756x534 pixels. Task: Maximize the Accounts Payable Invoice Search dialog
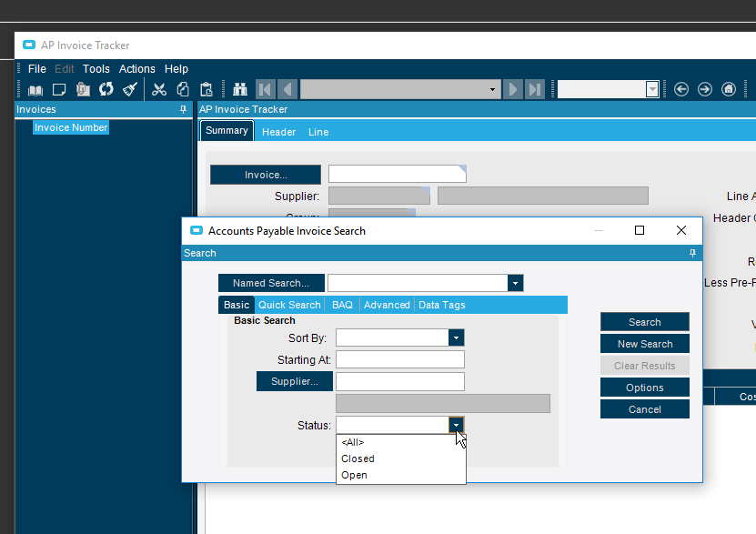(x=640, y=230)
